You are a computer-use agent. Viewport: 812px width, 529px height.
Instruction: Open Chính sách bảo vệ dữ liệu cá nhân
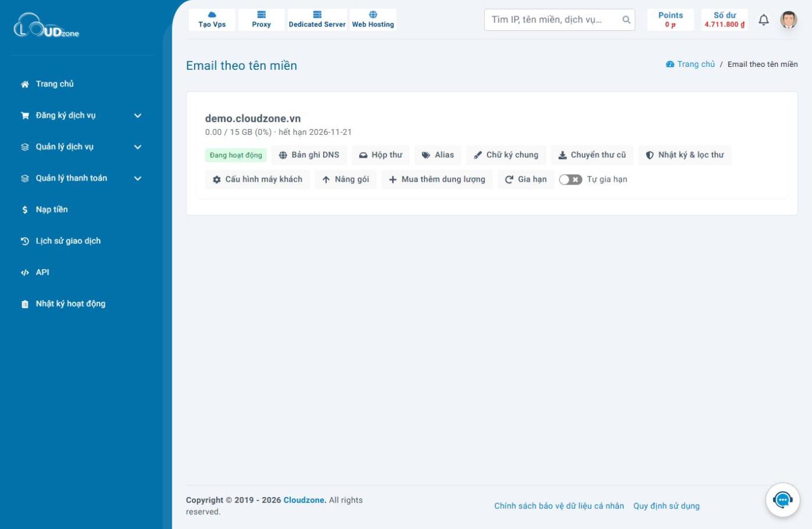point(559,506)
